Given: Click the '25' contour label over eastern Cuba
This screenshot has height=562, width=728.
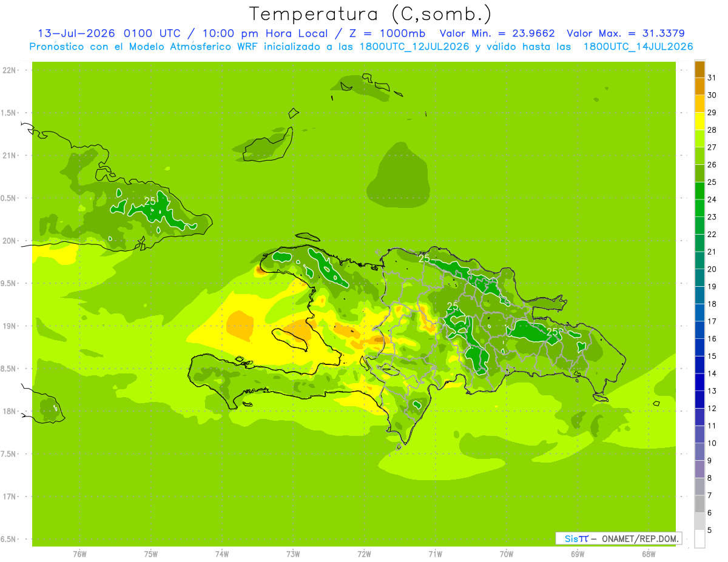Looking at the screenshot, I should tap(150, 201).
